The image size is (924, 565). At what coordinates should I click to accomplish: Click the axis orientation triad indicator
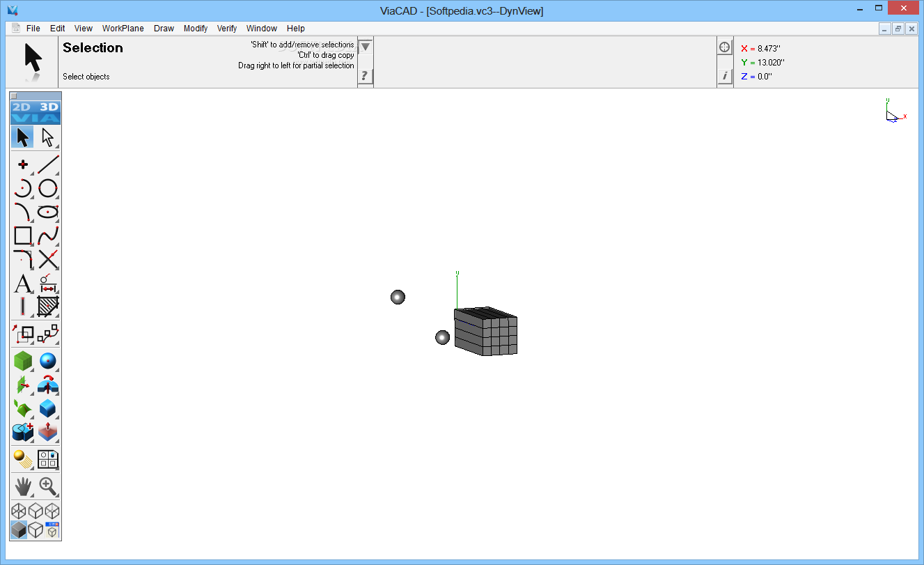tap(895, 111)
